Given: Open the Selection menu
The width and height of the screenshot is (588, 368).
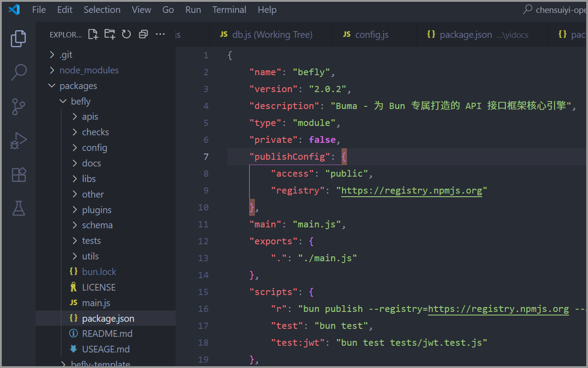Looking at the screenshot, I should [102, 10].
